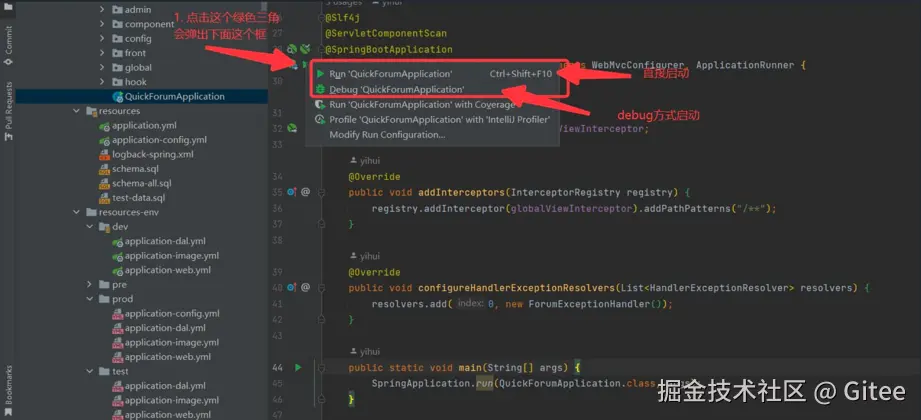Expand the component package chevron
The height and width of the screenshot is (420, 921).
[102, 24]
